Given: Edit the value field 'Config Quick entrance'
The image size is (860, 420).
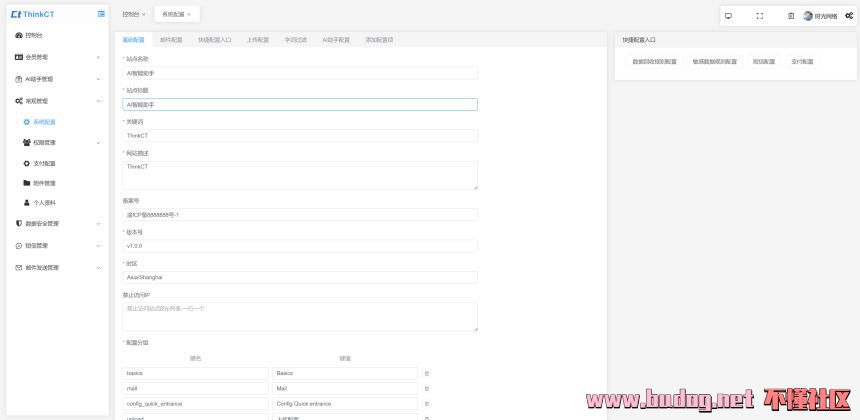Looking at the screenshot, I should (345, 404).
